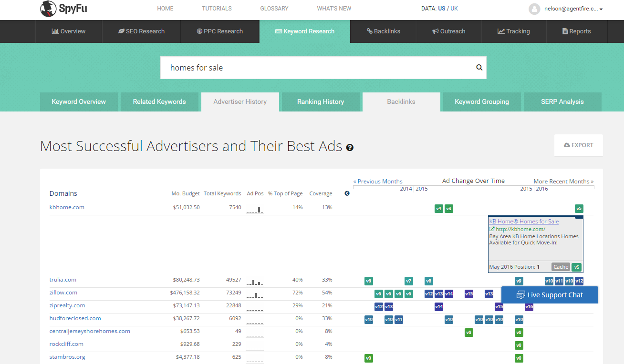Open Tutorials menu item
The height and width of the screenshot is (364, 624).
click(217, 9)
